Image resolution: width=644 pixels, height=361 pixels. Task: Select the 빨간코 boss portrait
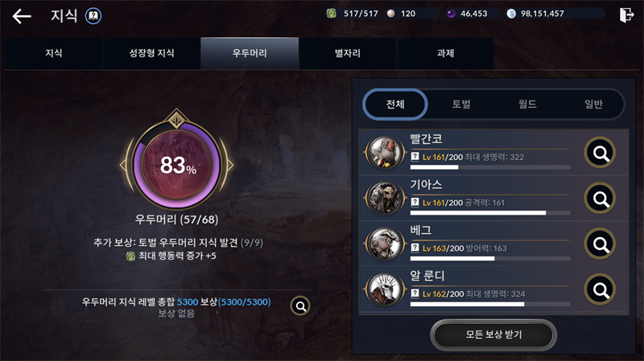385,153
